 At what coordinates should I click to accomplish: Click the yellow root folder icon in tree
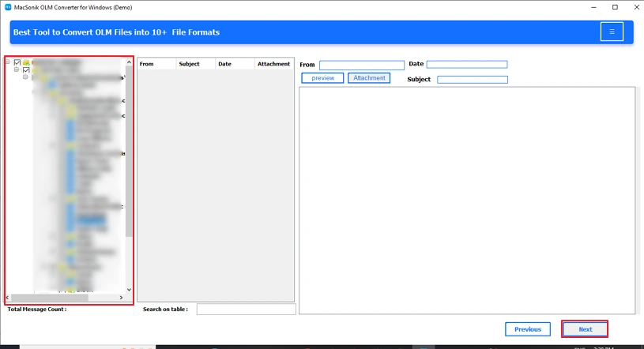[26, 63]
